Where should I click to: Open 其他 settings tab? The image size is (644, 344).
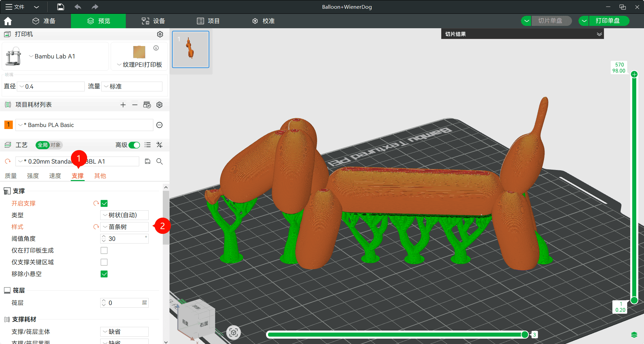coord(100,176)
